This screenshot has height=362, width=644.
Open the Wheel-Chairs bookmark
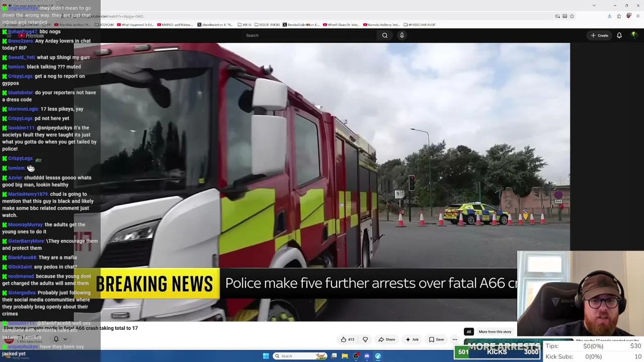[341, 25]
